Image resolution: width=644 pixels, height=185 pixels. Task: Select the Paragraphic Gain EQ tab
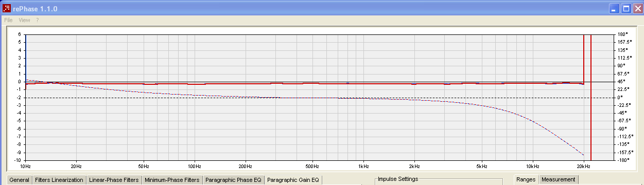[x=293, y=180]
